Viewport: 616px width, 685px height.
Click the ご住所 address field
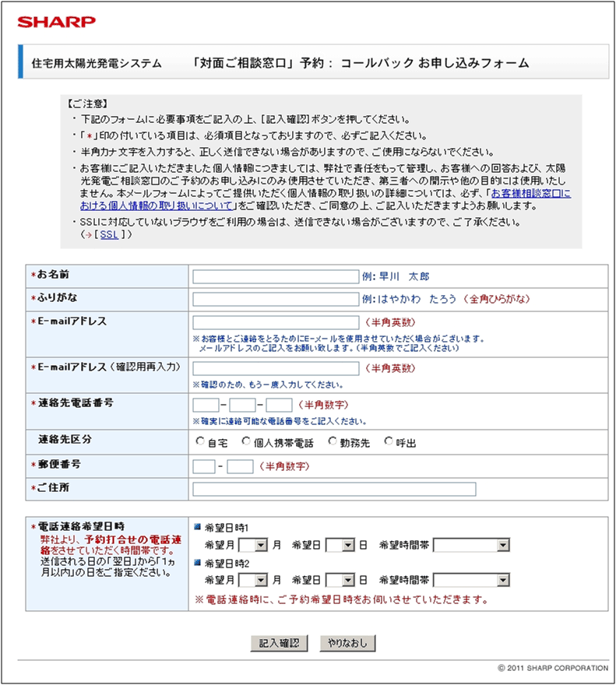334,489
